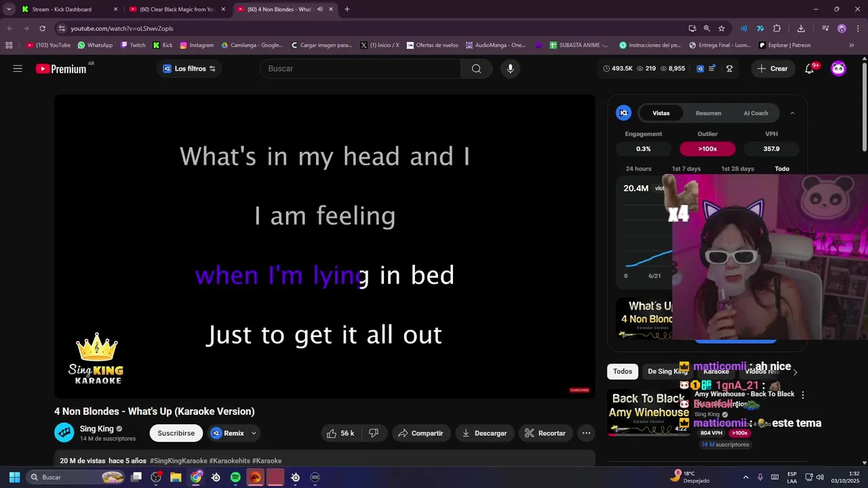Switch to the Resumen tab
Image resolution: width=868 pixels, height=488 pixels.
pos(708,113)
